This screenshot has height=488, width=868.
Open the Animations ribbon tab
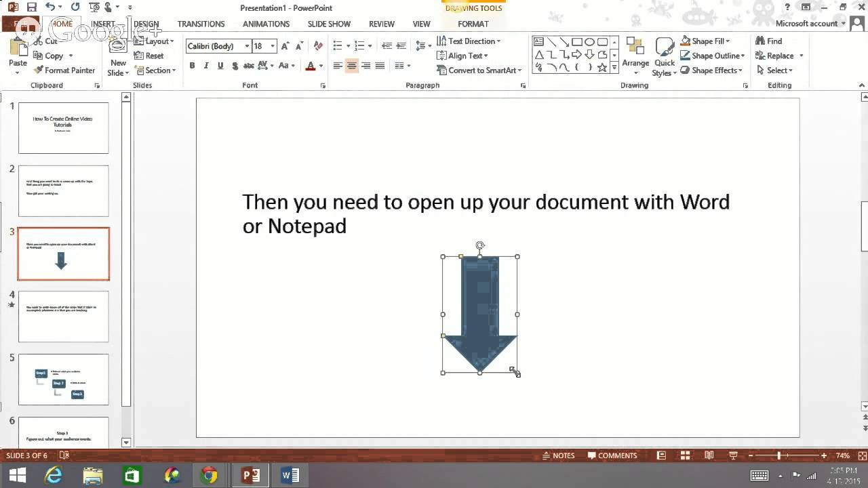coord(266,24)
